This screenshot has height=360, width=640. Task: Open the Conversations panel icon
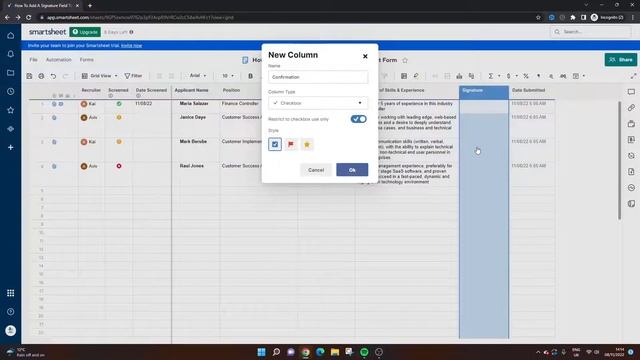pyautogui.click(x=631, y=92)
